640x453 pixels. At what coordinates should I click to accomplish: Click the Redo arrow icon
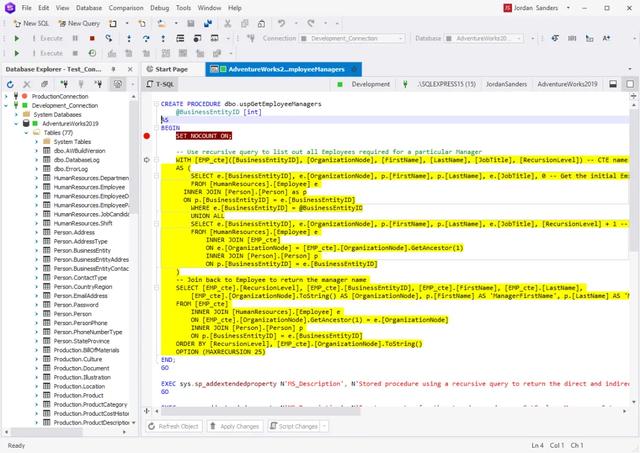[x=311, y=23]
